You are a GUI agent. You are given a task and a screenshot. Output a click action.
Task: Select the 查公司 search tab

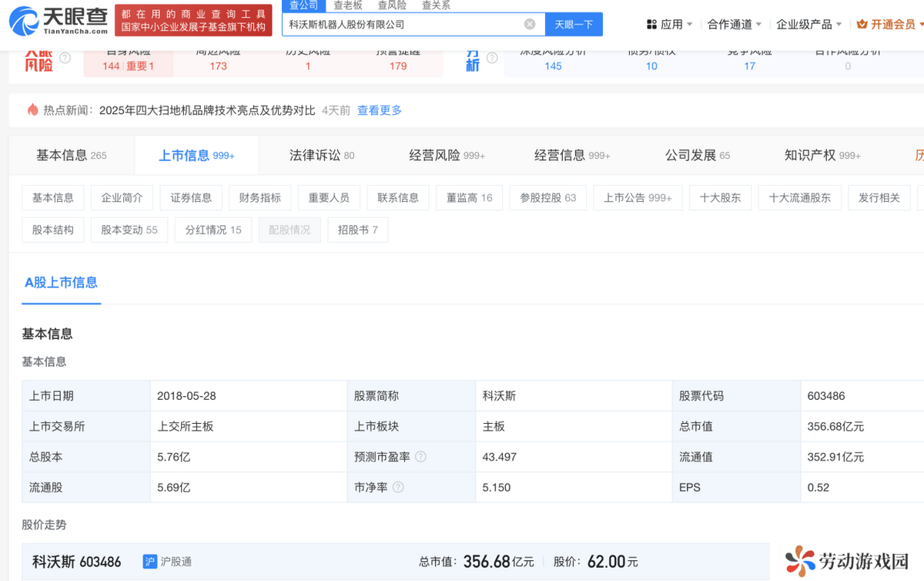(x=303, y=5)
